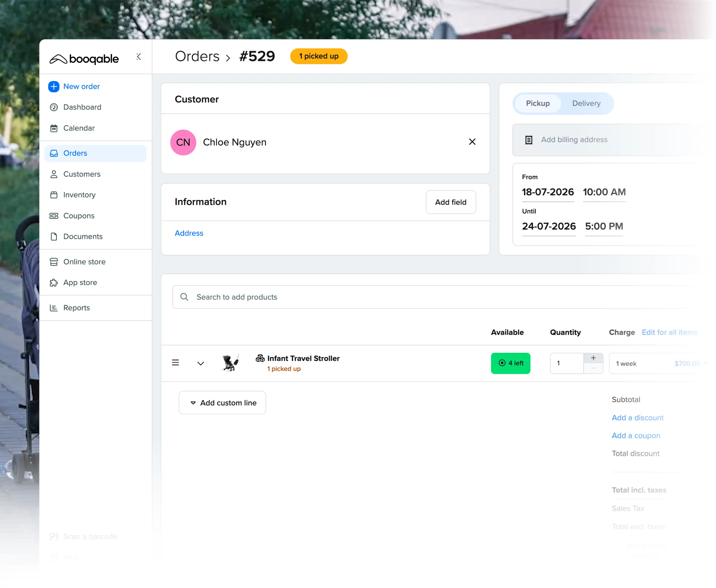This screenshot has width=716, height=588.
Task: Click the Online store shop icon
Action: 53,262
